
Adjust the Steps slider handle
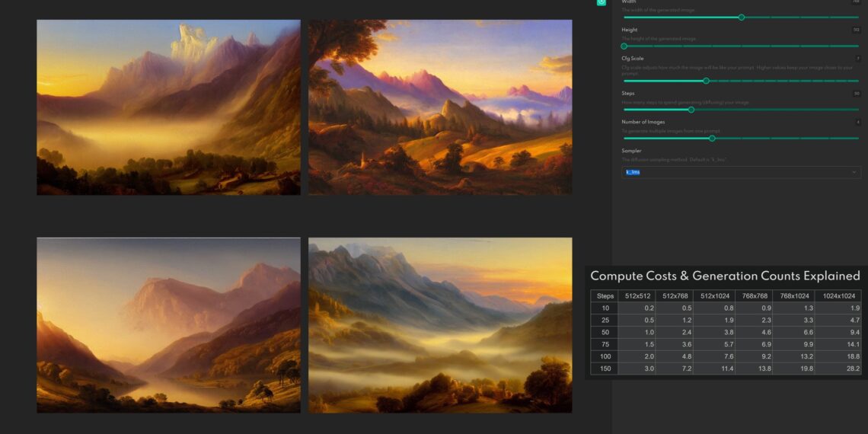(691, 110)
